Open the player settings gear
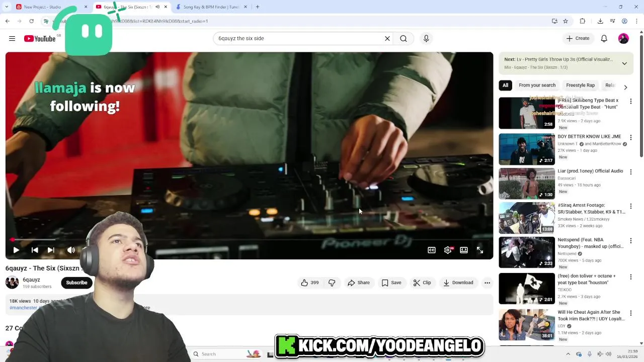Screen dimensions: 644x362 point(448,250)
